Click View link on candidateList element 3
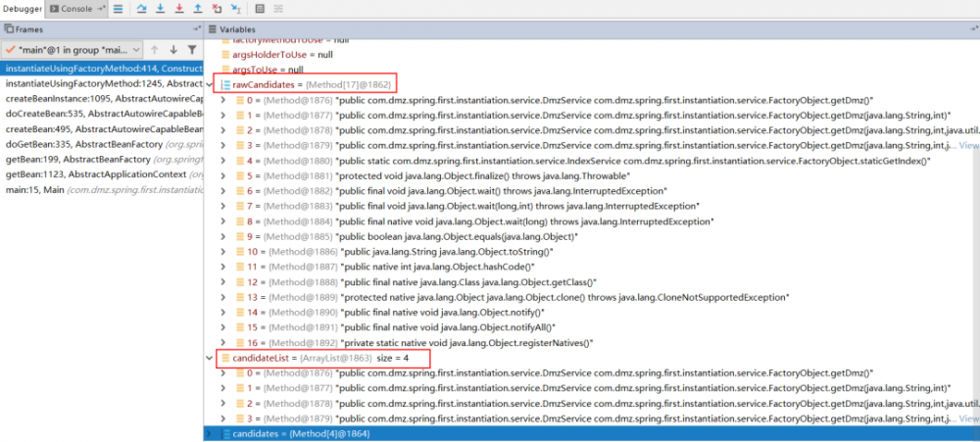The image size is (980, 442). (968, 418)
